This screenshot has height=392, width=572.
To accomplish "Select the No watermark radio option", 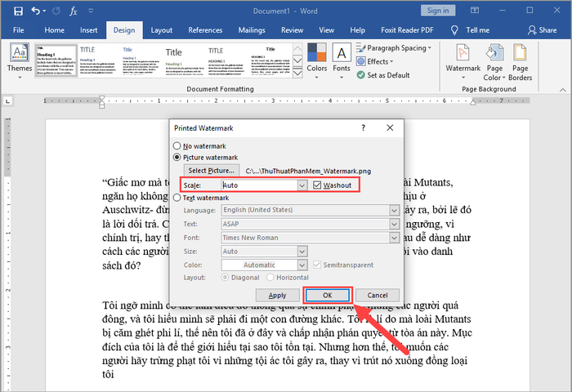I will pos(178,145).
